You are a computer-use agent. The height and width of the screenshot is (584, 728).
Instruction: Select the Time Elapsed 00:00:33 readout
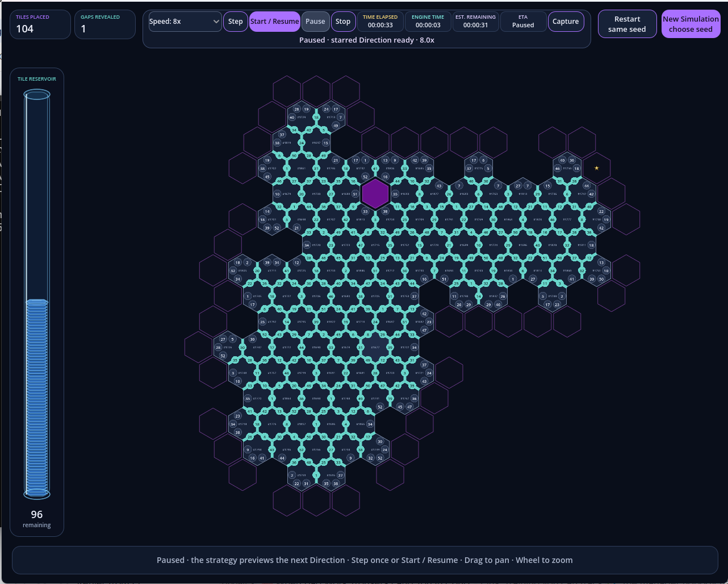(x=380, y=22)
